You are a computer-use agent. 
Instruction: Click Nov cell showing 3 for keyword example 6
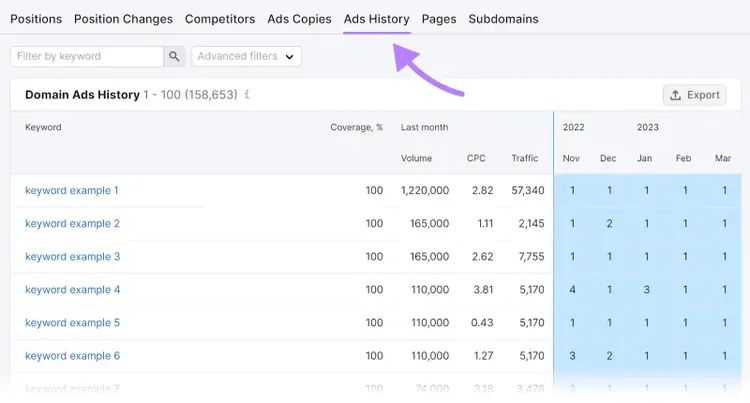tap(573, 356)
